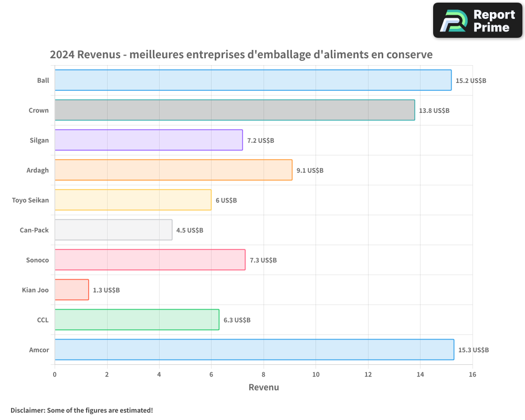Select the 1.3 US$B data label
The image size is (525, 420).
(x=106, y=290)
